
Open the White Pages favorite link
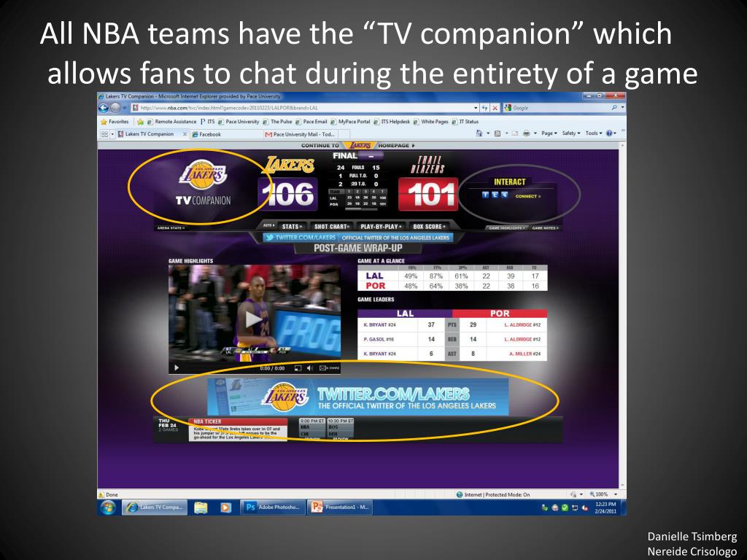click(x=431, y=122)
